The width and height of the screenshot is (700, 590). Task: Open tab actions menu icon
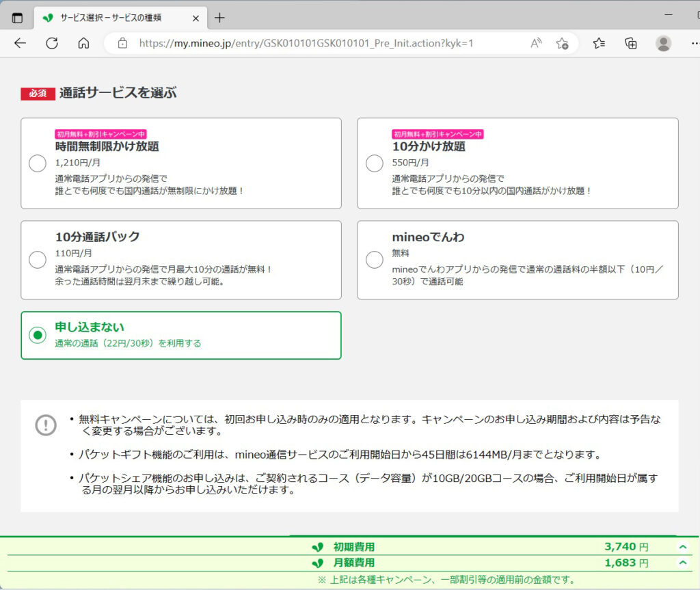tap(17, 18)
